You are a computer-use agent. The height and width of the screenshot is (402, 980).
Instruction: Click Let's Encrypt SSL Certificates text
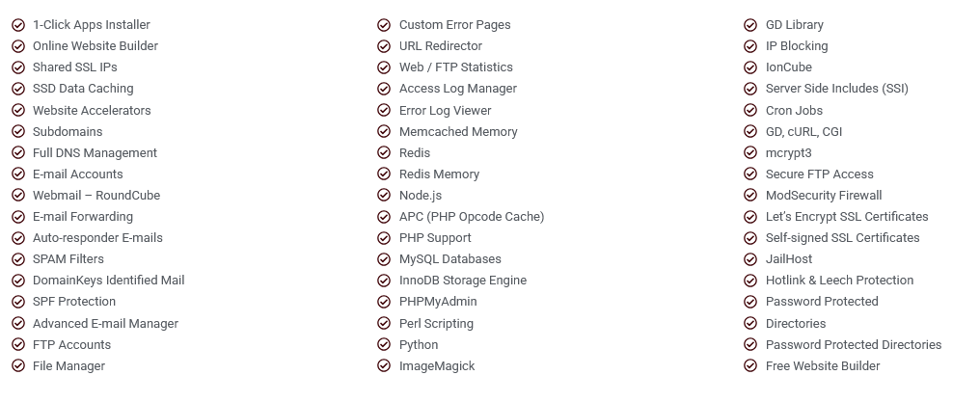[847, 217]
